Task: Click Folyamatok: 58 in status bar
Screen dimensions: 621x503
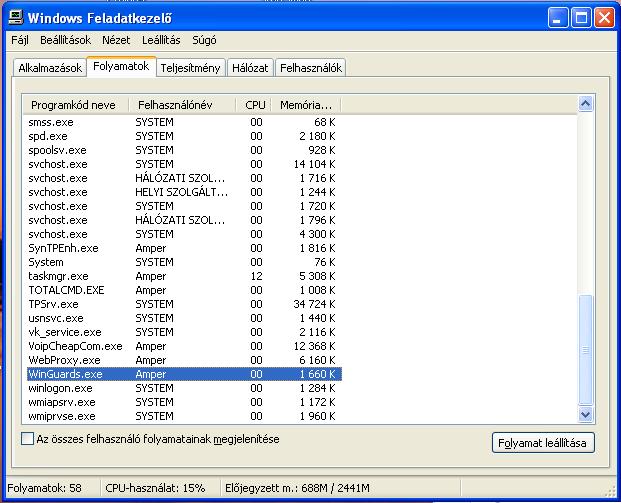Action: pos(44,488)
